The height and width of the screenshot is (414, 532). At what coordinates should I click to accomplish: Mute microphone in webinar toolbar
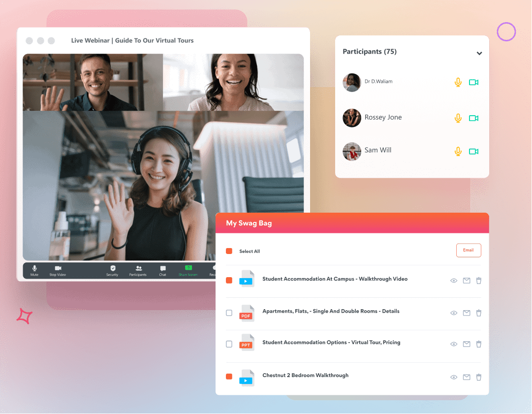point(34,268)
